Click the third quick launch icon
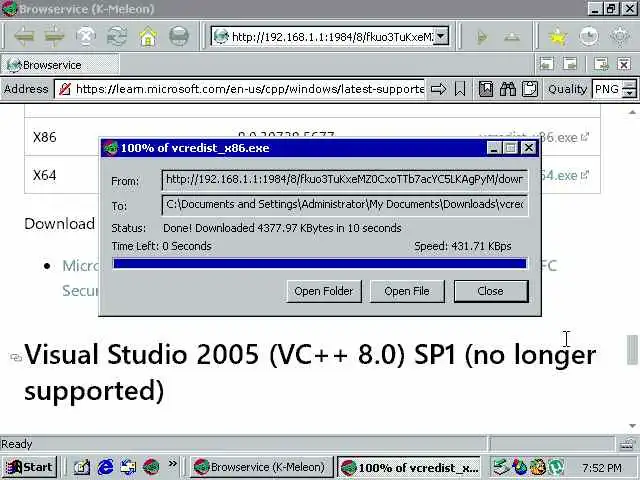The width and height of the screenshot is (640, 480). (x=128, y=467)
